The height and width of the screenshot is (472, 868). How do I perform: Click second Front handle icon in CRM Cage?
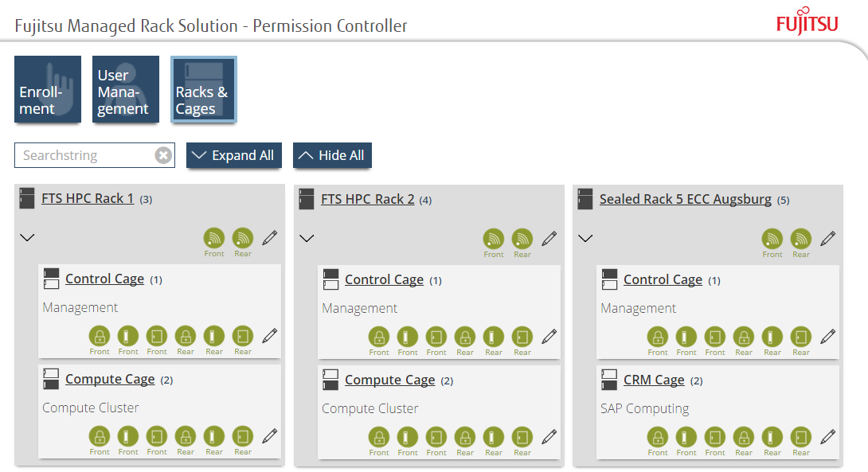(686, 437)
